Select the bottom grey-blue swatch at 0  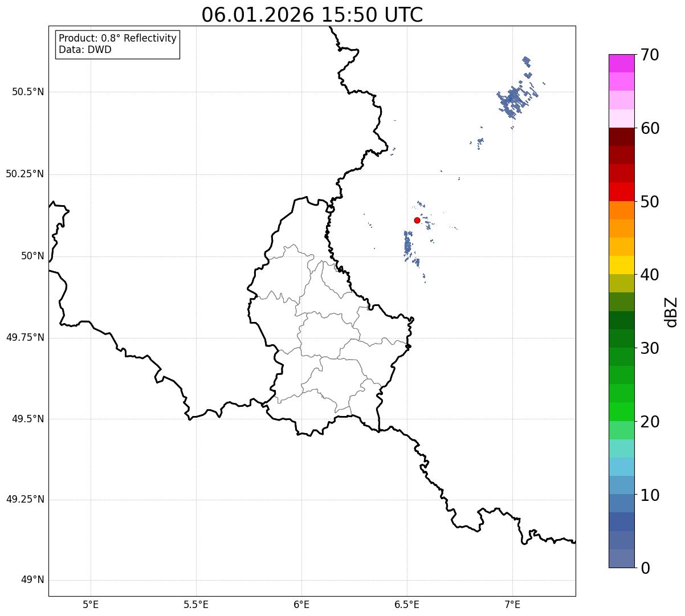point(621,558)
